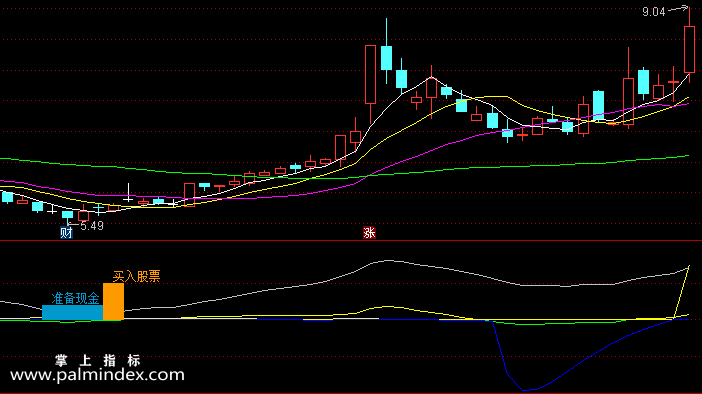Click the 准备现金 blue text label
This screenshot has width=702, height=394.
[x=75, y=299]
